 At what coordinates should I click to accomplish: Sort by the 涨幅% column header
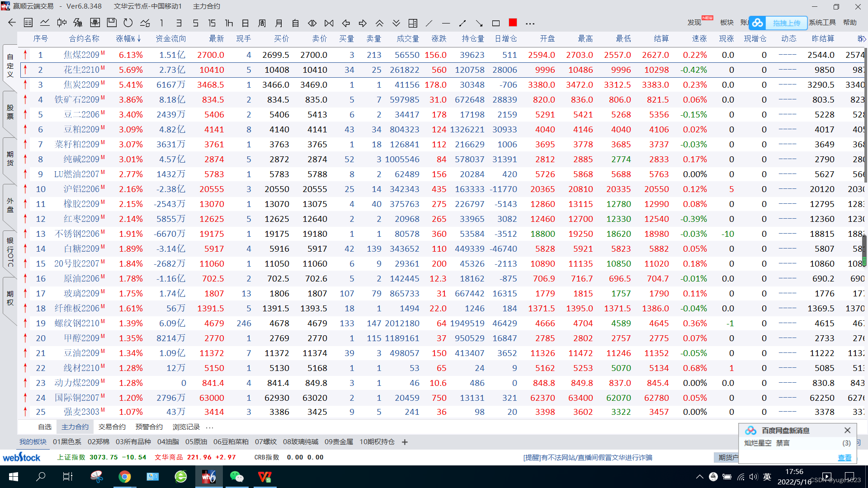(x=128, y=39)
